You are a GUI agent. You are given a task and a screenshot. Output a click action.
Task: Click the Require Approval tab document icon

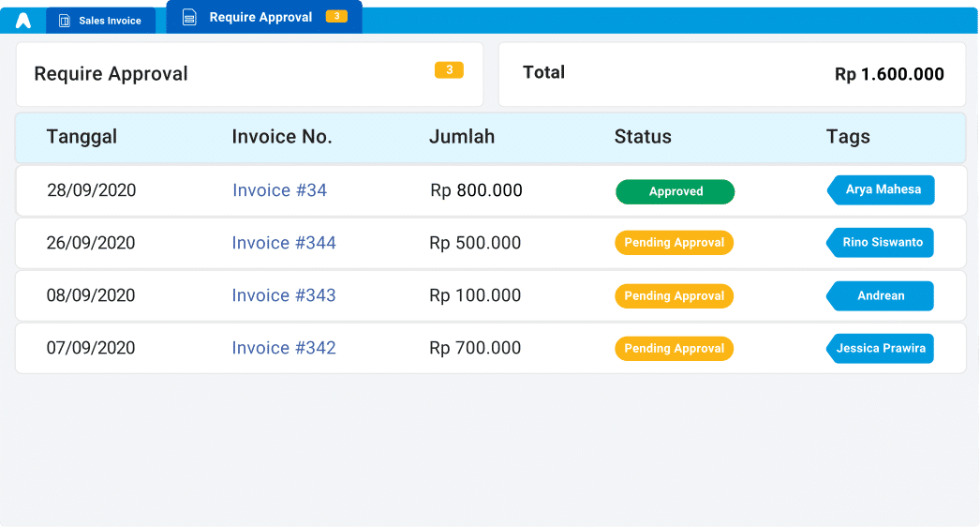(x=189, y=17)
